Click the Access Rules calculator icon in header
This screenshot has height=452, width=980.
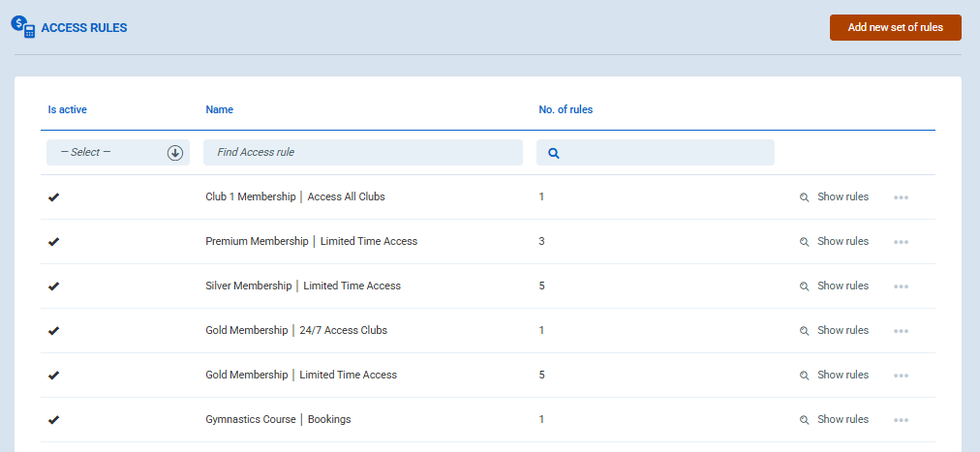coord(23,27)
